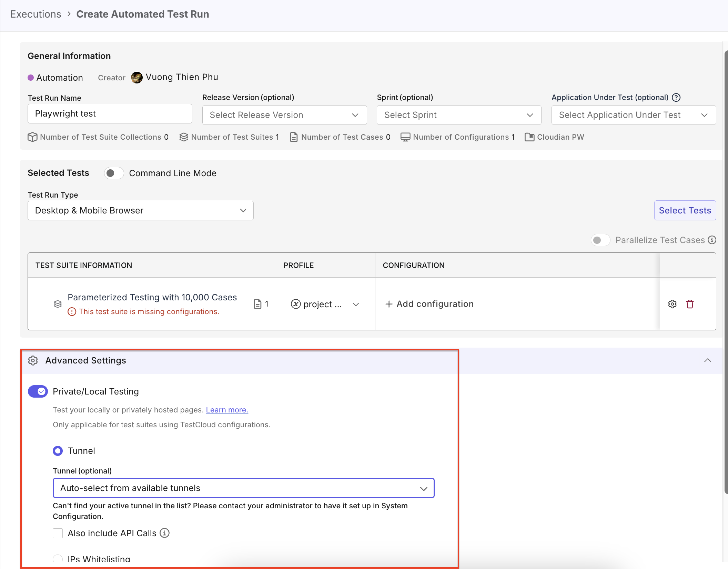Click the Application Under Test help icon
This screenshot has height=569, width=728.
pos(676,98)
